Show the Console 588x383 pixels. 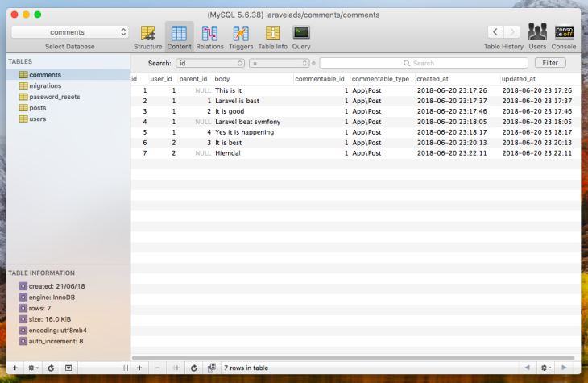pyautogui.click(x=564, y=32)
